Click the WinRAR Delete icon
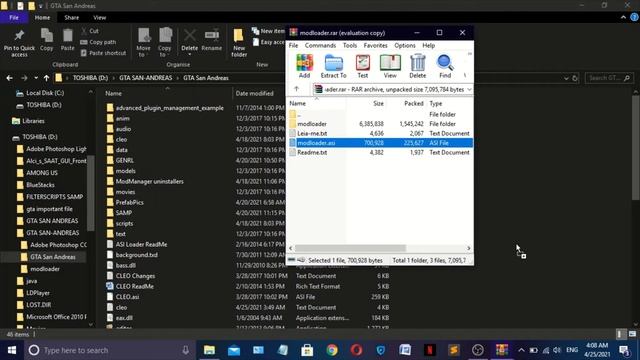Viewport: 640px width, 360px height. pyautogui.click(x=418, y=66)
